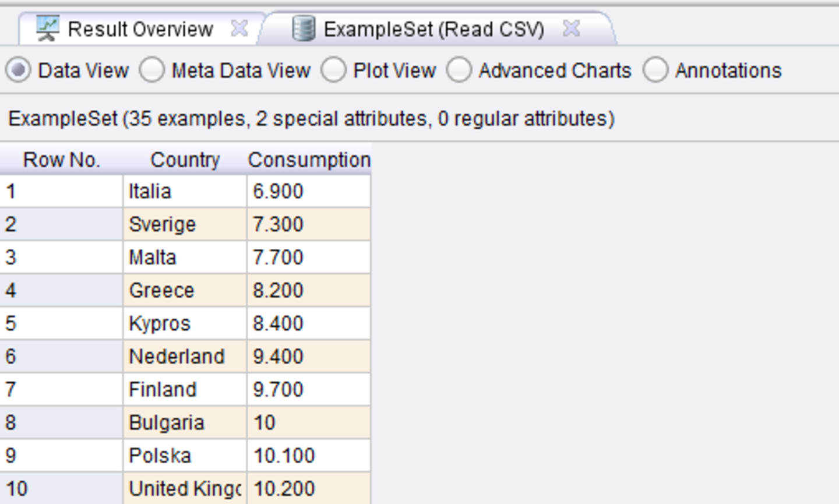Sort table by Consumption column header
The height and width of the screenshot is (504, 839).
pyautogui.click(x=309, y=159)
